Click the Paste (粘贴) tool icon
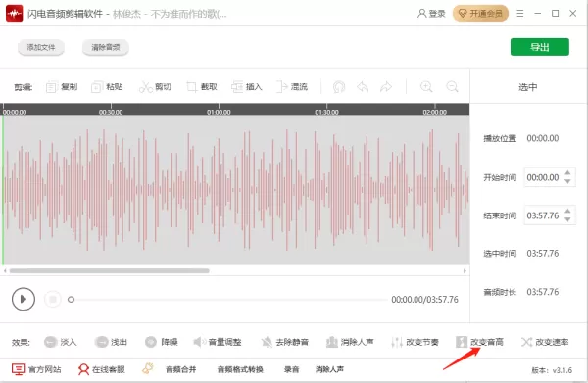Image resolution: width=588 pixels, height=383 pixels. point(96,87)
